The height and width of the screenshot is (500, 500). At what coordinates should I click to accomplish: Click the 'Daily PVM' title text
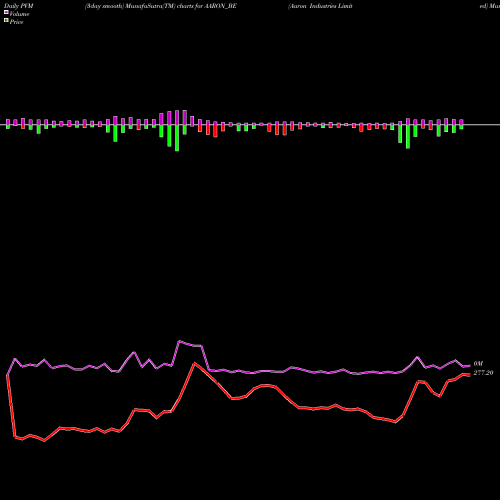pos(19,6)
